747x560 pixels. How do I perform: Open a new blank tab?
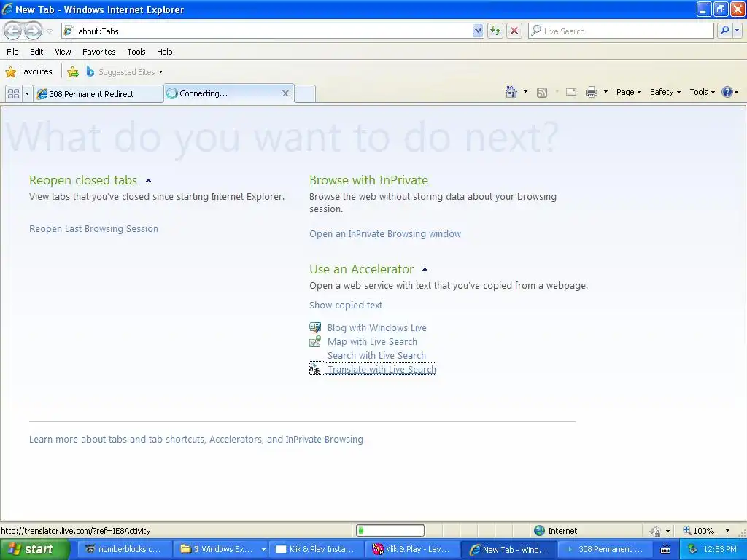pos(305,93)
